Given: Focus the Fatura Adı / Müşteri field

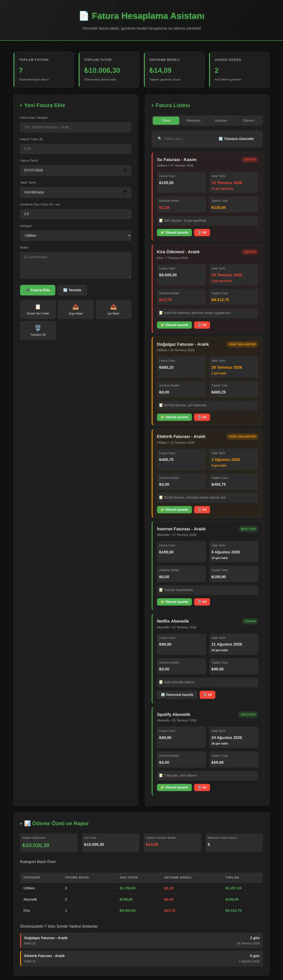Looking at the screenshot, I should tap(76, 127).
